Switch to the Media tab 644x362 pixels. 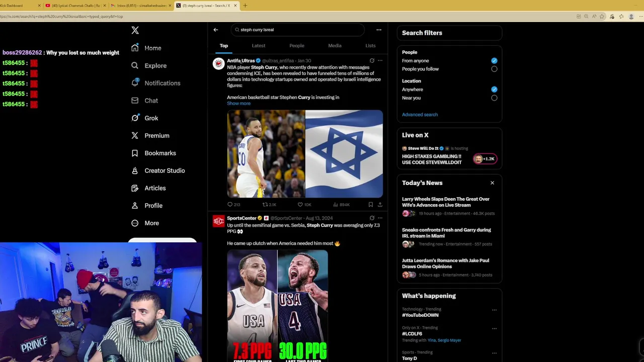coord(335,46)
